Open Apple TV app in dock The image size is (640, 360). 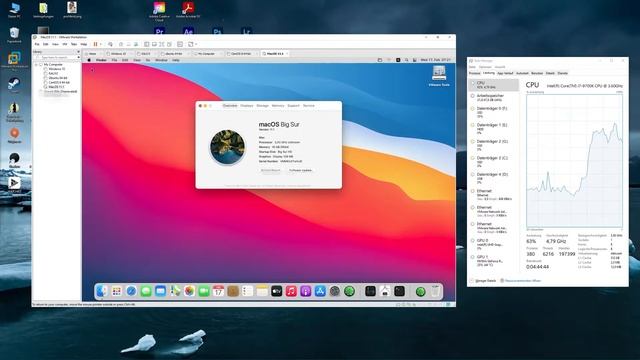276,291
